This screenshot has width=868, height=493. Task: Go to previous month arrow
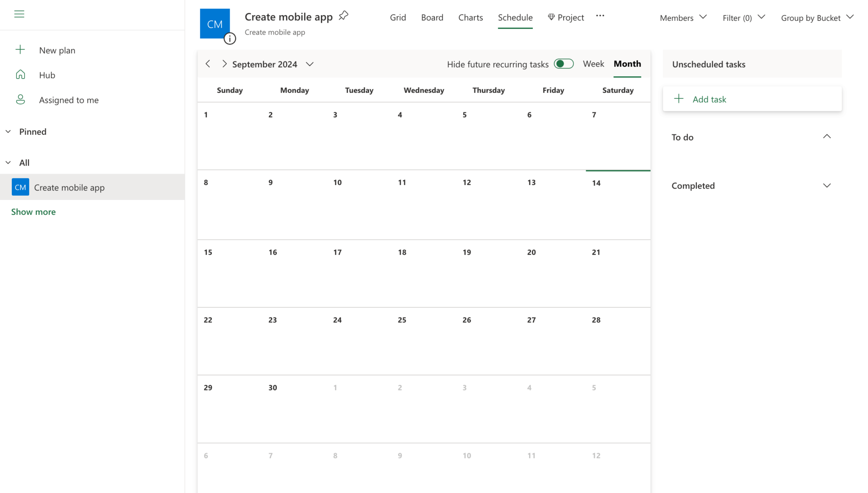tap(208, 64)
